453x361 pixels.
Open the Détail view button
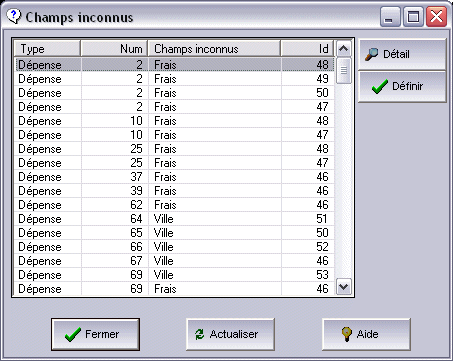pyautogui.click(x=402, y=54)
